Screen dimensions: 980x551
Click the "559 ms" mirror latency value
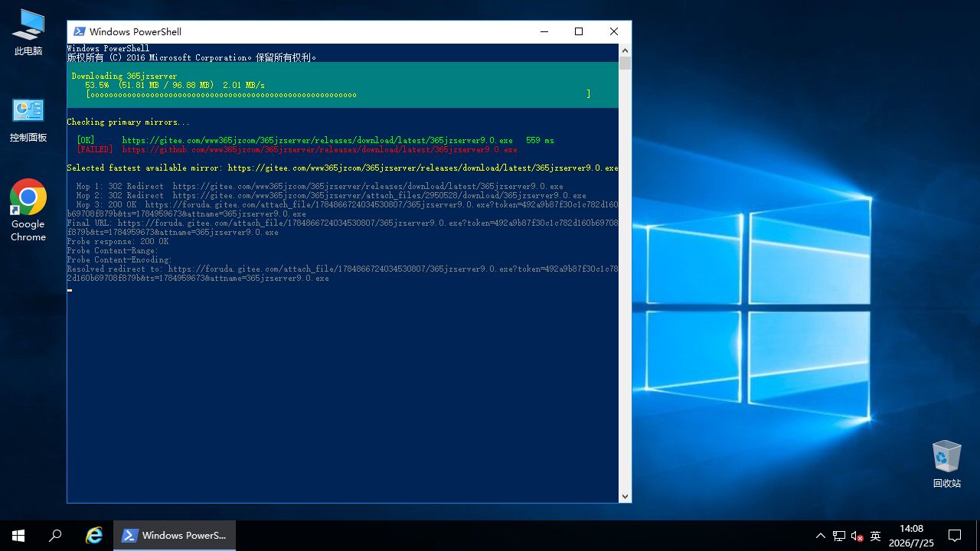(541, 140)
